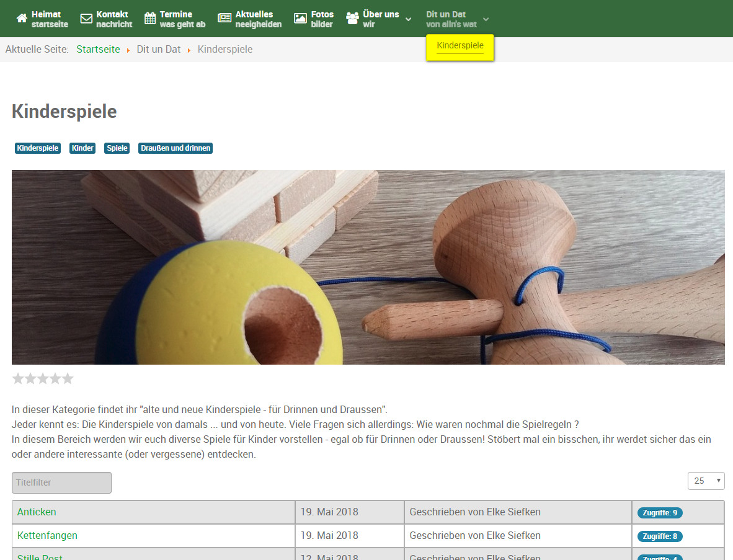This screenshot has height=560, width=733.
Task: Open the Heimat startseite menu item
Action: (43, 19)
